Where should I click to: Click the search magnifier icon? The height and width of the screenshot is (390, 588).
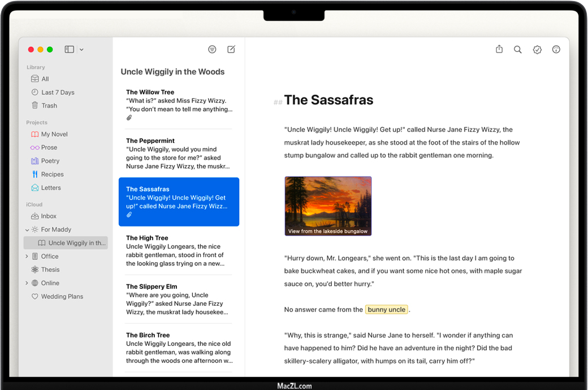tap(518, 50)
